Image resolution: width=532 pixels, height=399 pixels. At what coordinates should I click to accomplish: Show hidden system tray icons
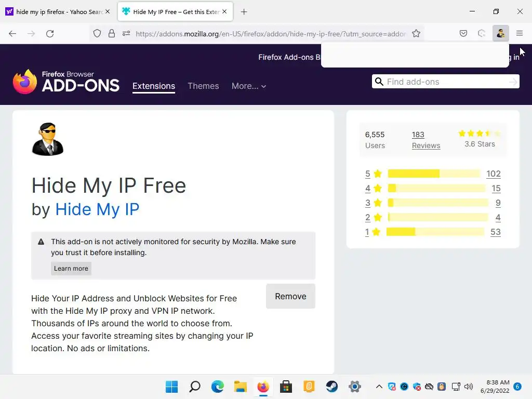pos(379,387)
